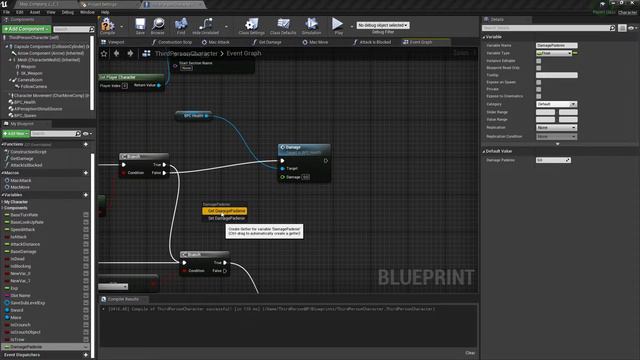
Task: Expand the My Character variables group
Action: [2, 202]
